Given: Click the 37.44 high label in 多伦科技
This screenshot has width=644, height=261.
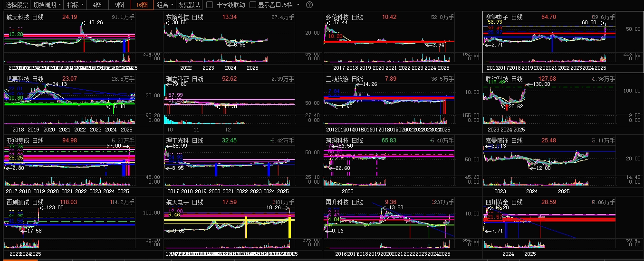Looking at the screenshot, I should 340,22.
